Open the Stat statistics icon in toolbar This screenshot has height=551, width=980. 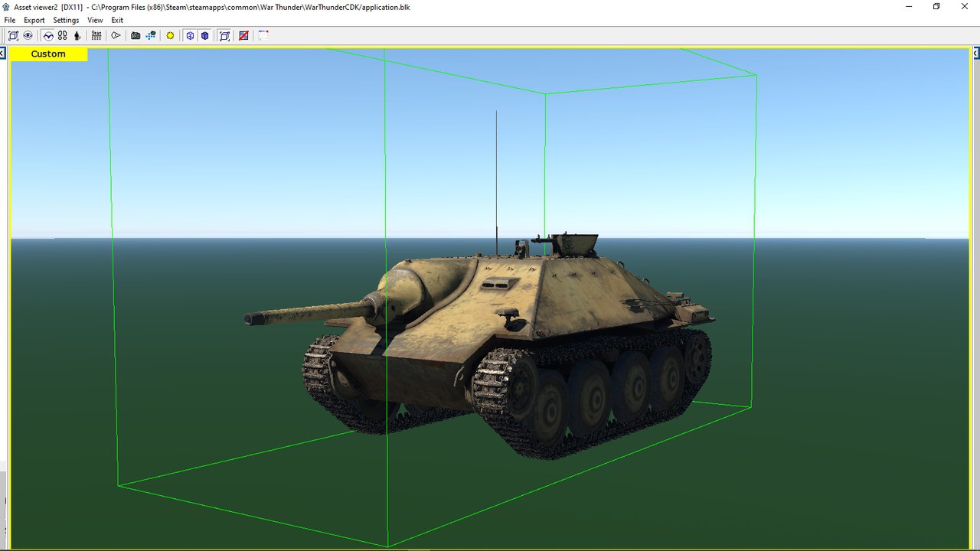96,35
